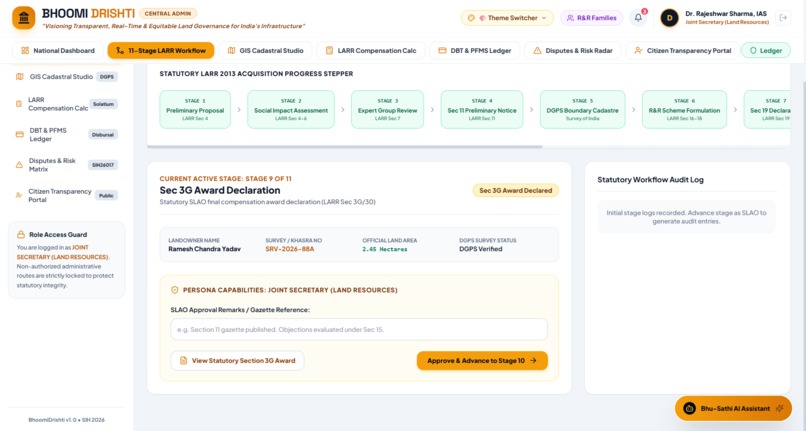Click the user avatar with letter D
Image resolution: width=806 pixels, height=431 pixels.
pyautogui.click(x=669, y=18)
